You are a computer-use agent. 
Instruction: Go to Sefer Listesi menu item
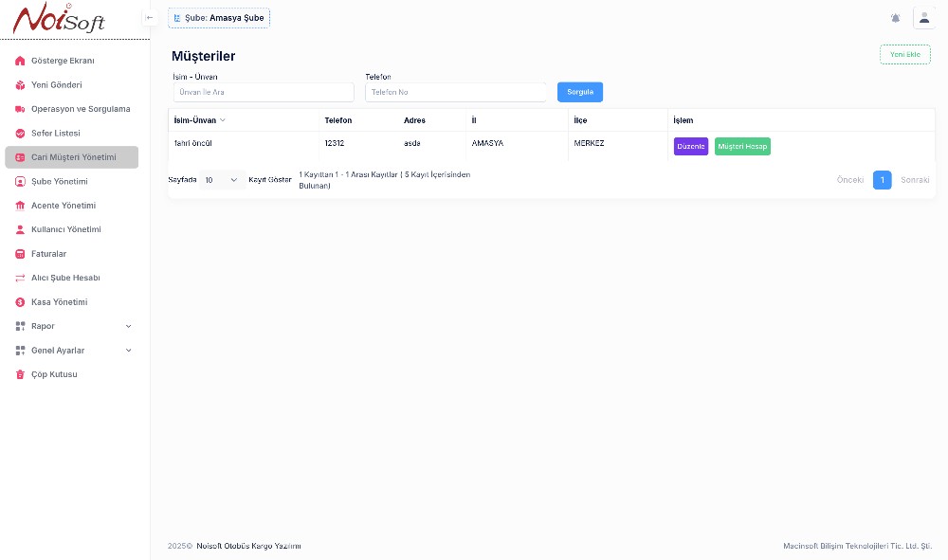pyautogui.click(x=56, y=133)
